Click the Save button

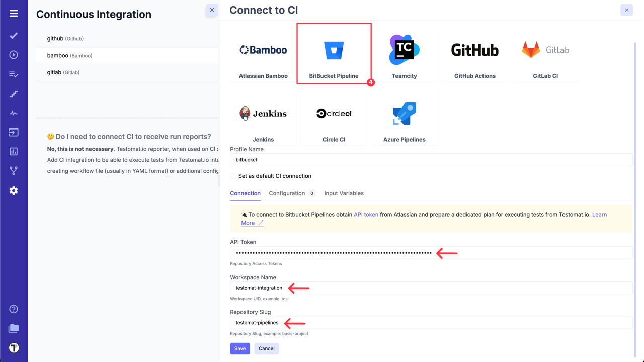[x=239, y=348]
